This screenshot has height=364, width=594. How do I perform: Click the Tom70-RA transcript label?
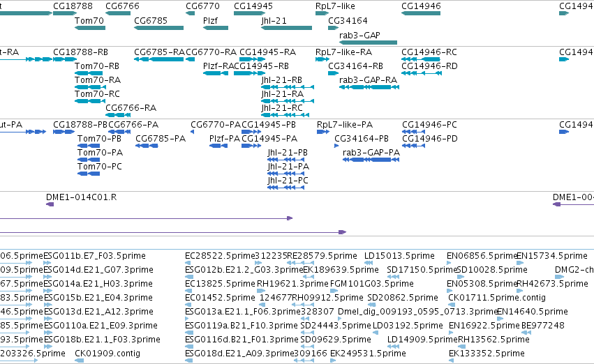pos(97,79)
